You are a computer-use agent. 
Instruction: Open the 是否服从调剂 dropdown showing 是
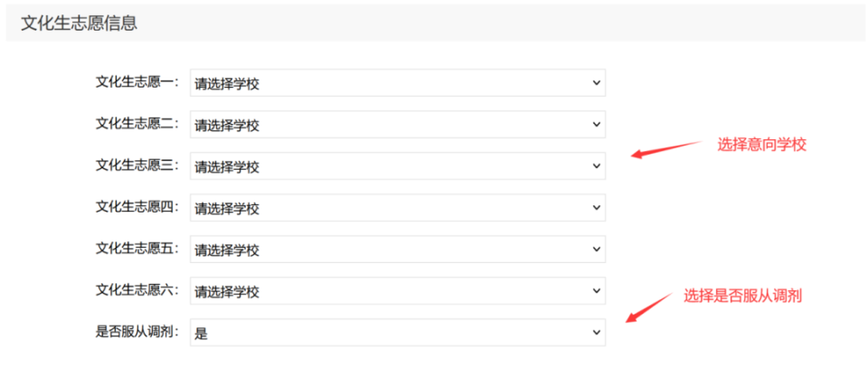pyautogui.click(x=396, y=333)
